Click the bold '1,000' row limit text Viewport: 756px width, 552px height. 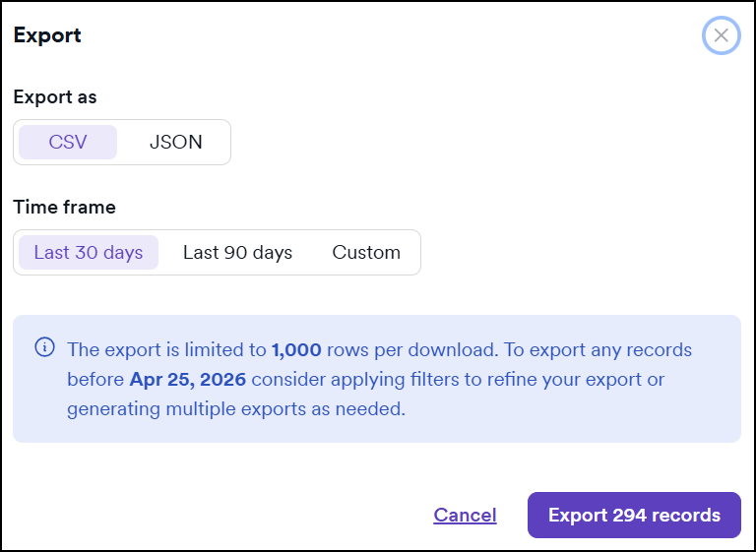(296, 349)
